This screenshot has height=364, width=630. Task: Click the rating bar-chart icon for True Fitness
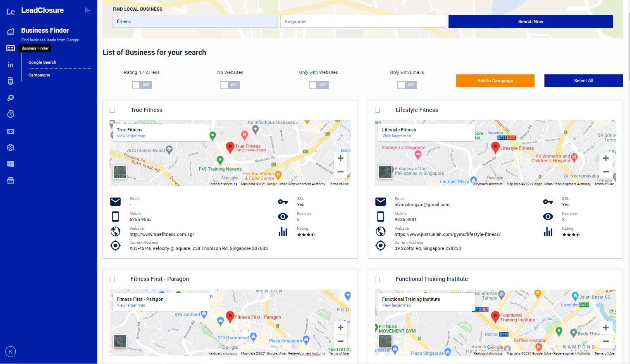point(283,231)
